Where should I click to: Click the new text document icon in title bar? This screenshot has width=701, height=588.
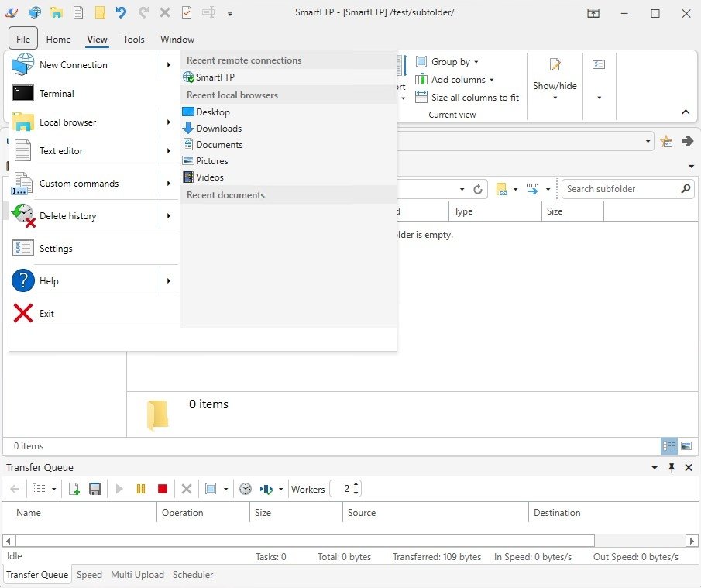pos(78,12)
